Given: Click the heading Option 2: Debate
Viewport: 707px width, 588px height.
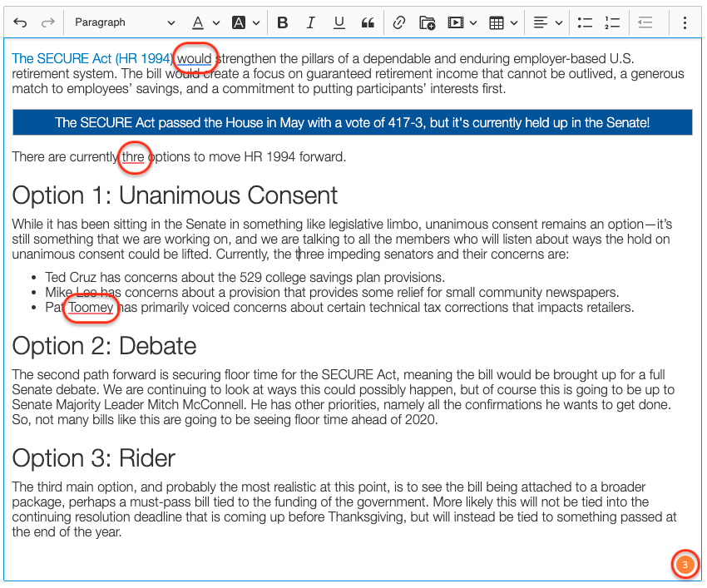Looking at the screenshot, I should pyautogui.click(x=104, y=346).
